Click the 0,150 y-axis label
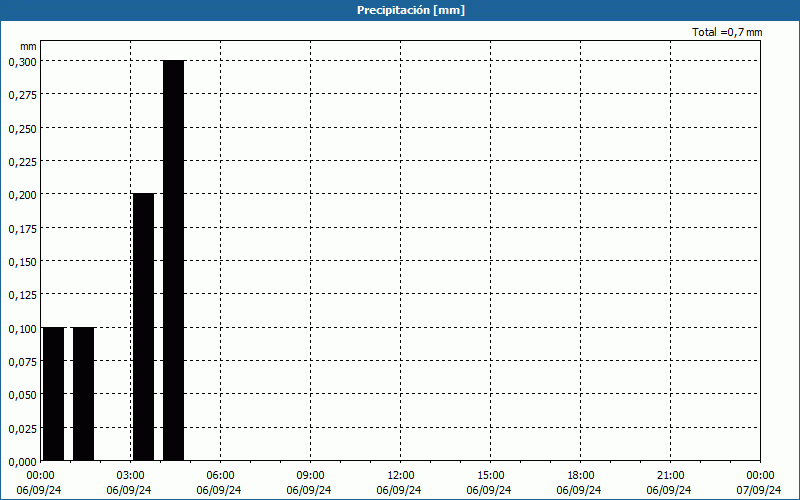The height and width of the screenshot is (500, 800). pos(22,262)
